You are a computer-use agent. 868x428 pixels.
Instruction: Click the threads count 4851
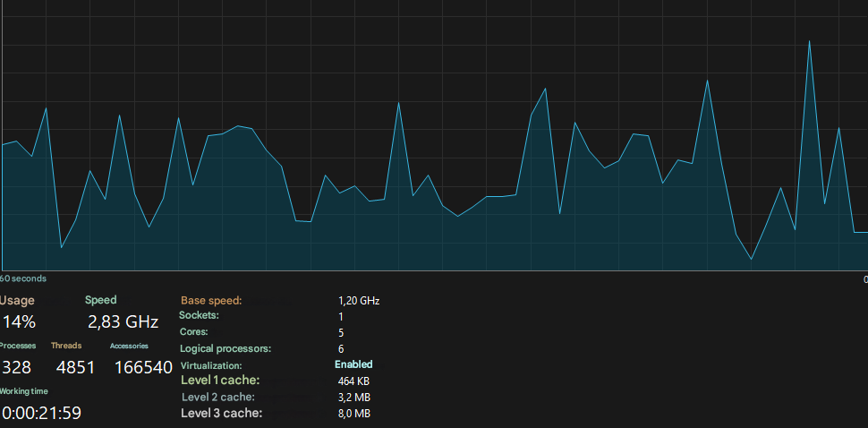coord(76,368)
